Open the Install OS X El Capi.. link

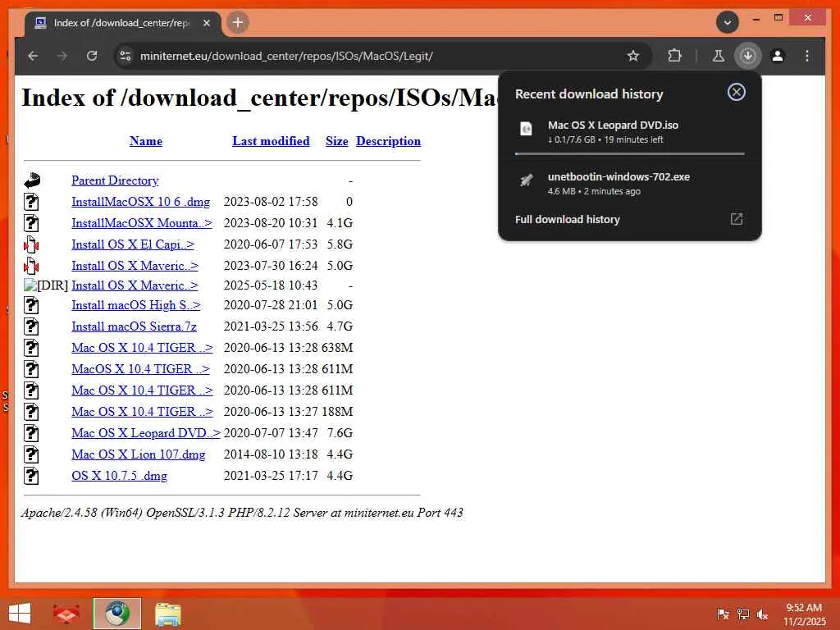pos(133,244)
